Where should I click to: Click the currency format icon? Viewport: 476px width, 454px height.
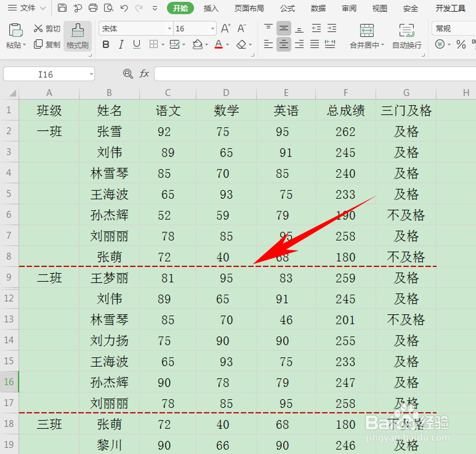440,44
